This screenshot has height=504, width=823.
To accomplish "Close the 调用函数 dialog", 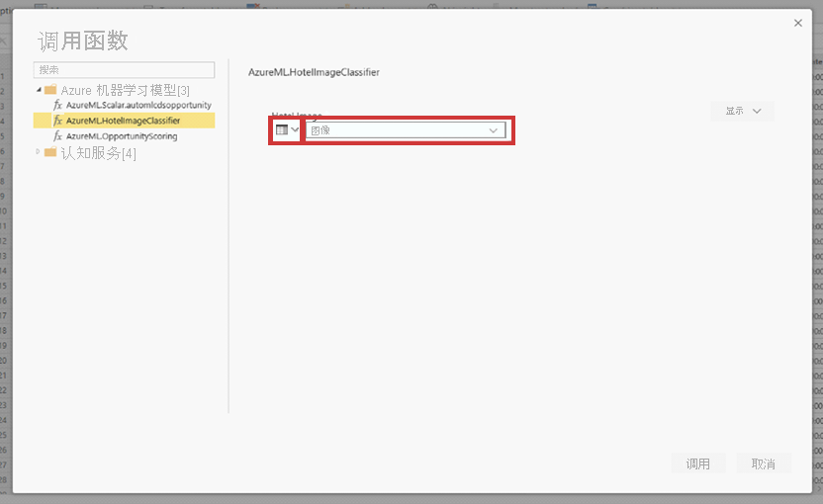I will coord(798,23).
